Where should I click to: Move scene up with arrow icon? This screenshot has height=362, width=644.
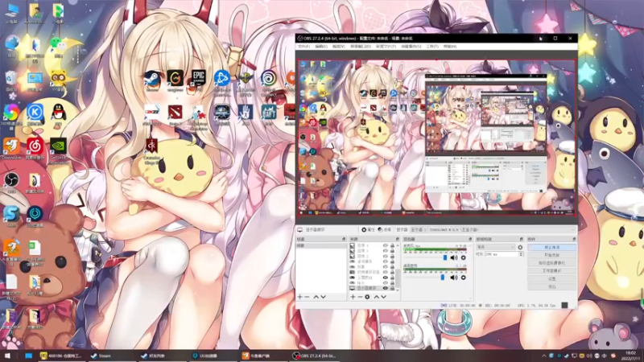(x=316, y=297)
